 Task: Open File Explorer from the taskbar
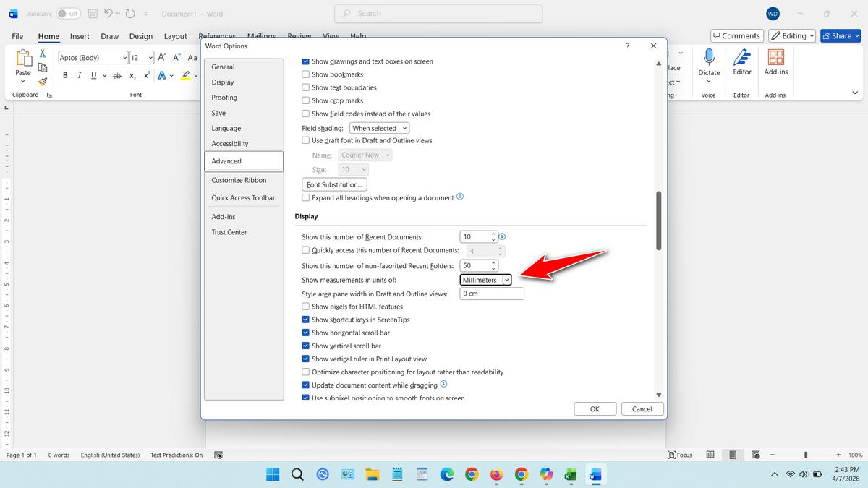click(373, 474)
